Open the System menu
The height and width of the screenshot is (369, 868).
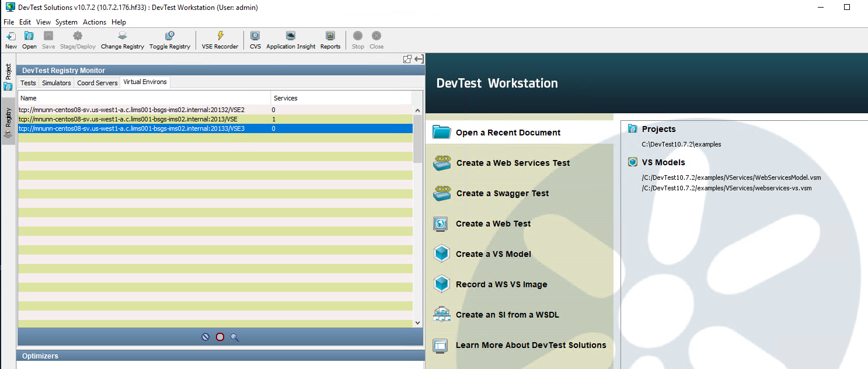(67, 22)
